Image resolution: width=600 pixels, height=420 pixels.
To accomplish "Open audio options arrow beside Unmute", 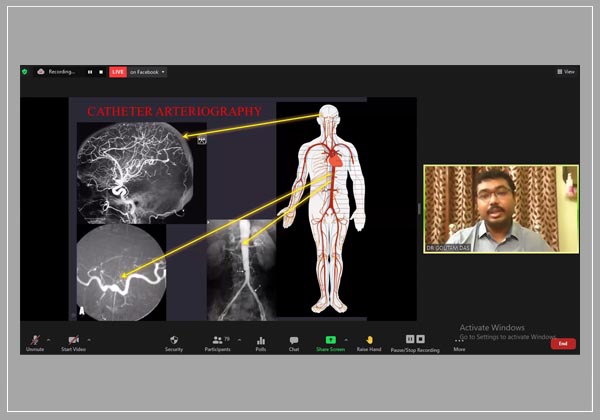I will coord(49,339).
